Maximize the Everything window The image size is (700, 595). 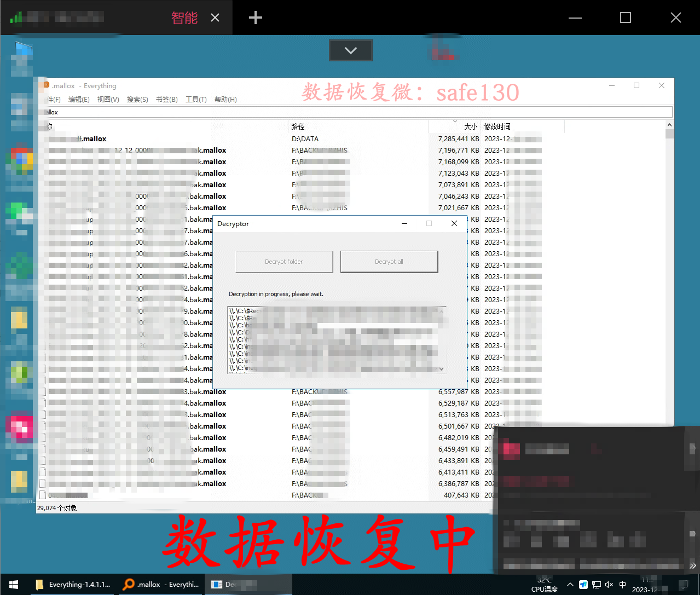[x=637, y=85]
